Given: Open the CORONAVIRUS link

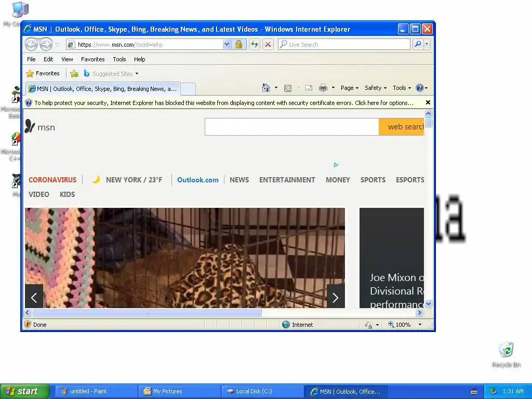Looking at the screenshot, I should [52, 180].
